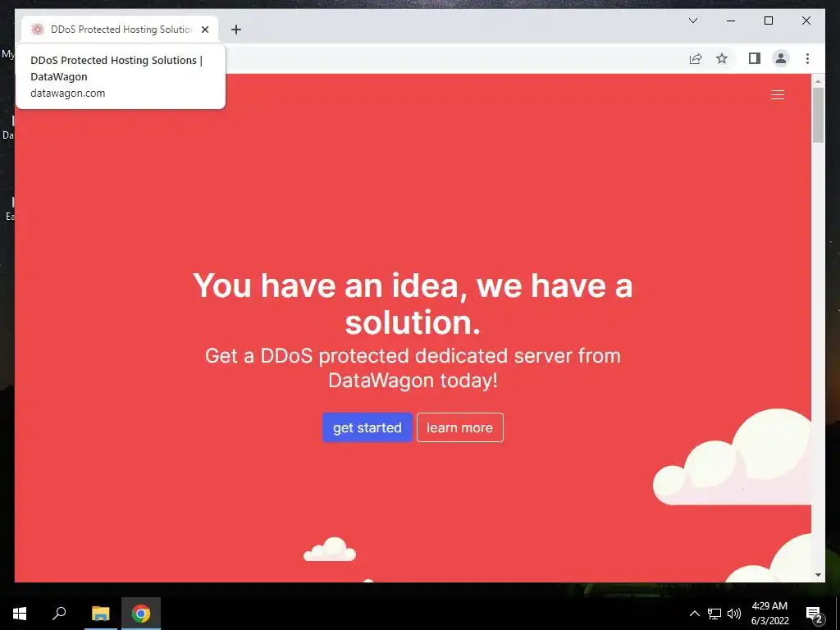Viewport: 840px width, 630px height.
Task: Open a new tab with plus button
Action: pos(235,30)
